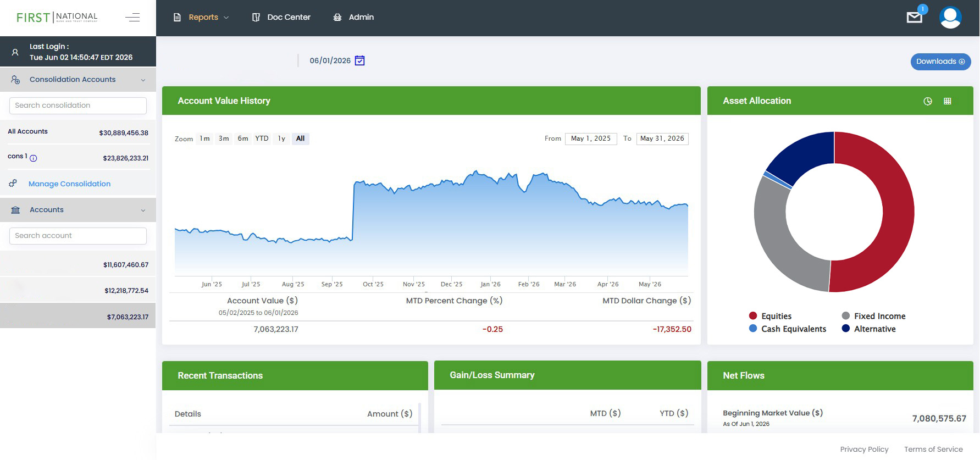The height and width of the screenshot is (460, 980).
Task: Collapse the Consolidation Accounts section
Action: (143, 80)
